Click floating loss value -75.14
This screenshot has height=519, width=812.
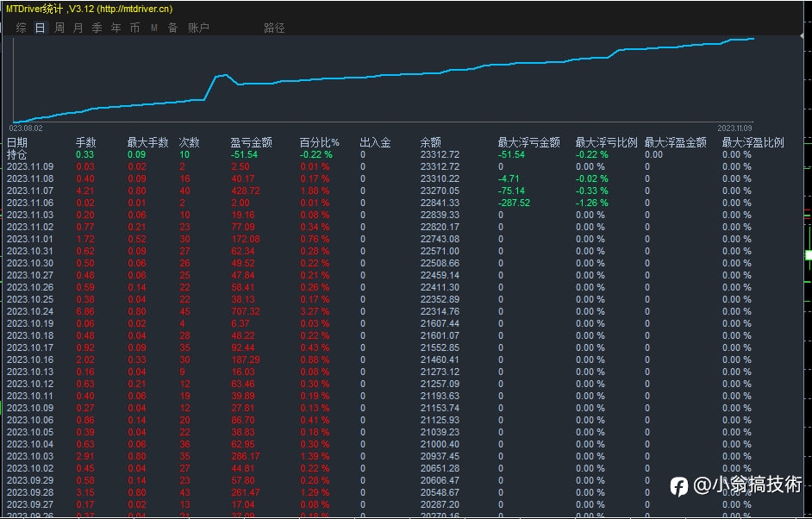pyautogui.click(x=512, y=191)
